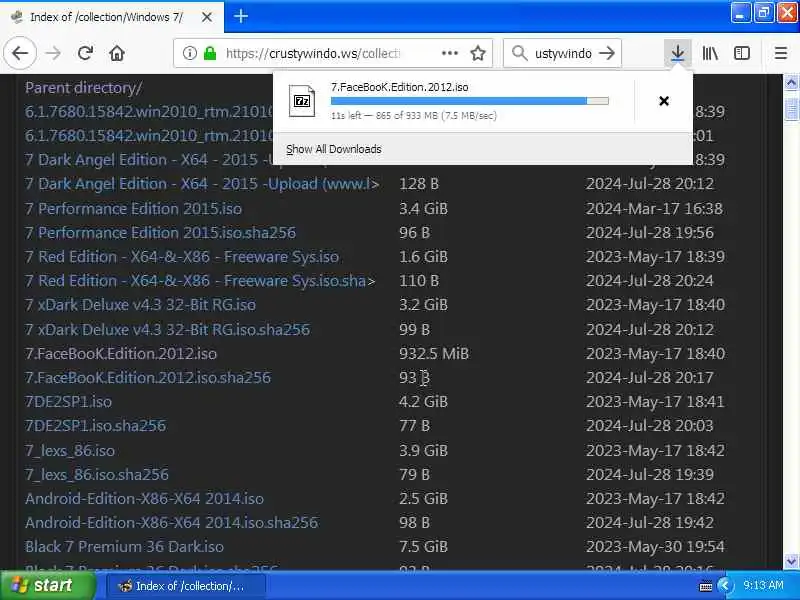This screenshot has height=600, width=800.
Task: Click the keyboard icon in system tray
Action: click(x=706, y=586)
